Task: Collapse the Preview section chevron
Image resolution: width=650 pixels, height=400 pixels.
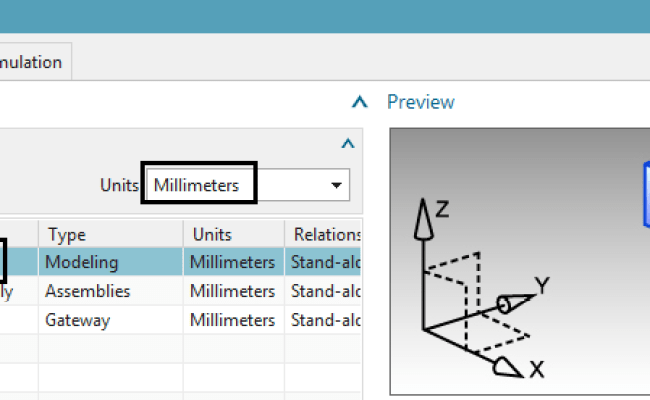Action: click(360, 102)
